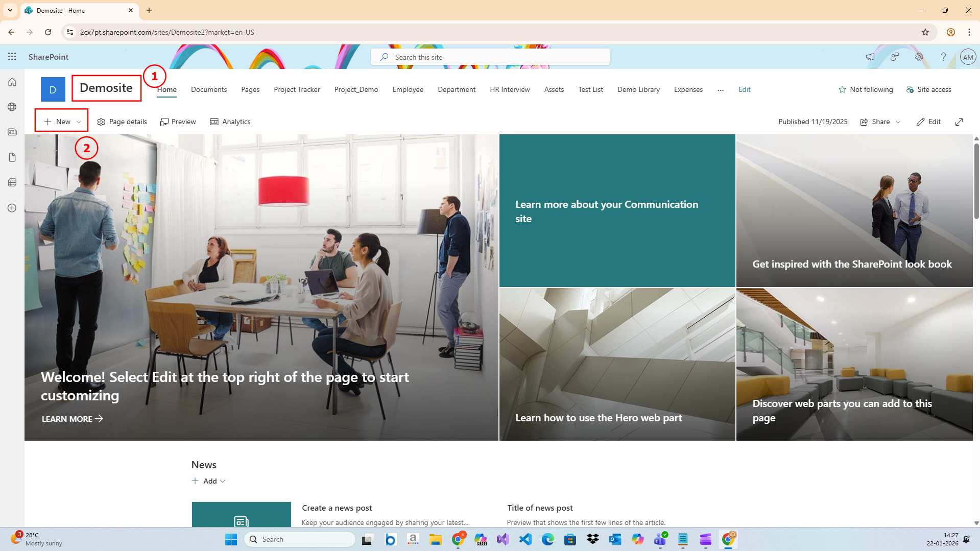
Task: Open 'Get inspired with the SharePoint look book' tile
Action: (x=854, y=210)
